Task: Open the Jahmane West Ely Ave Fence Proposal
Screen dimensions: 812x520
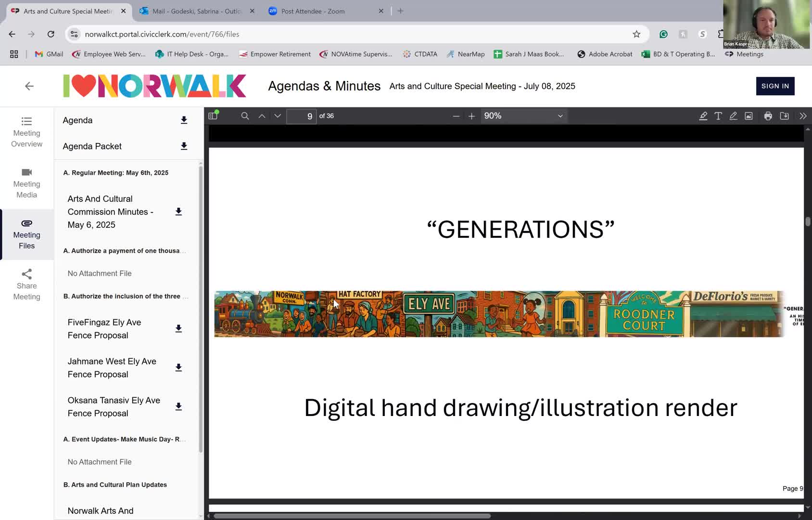Action: pos(112,368)
